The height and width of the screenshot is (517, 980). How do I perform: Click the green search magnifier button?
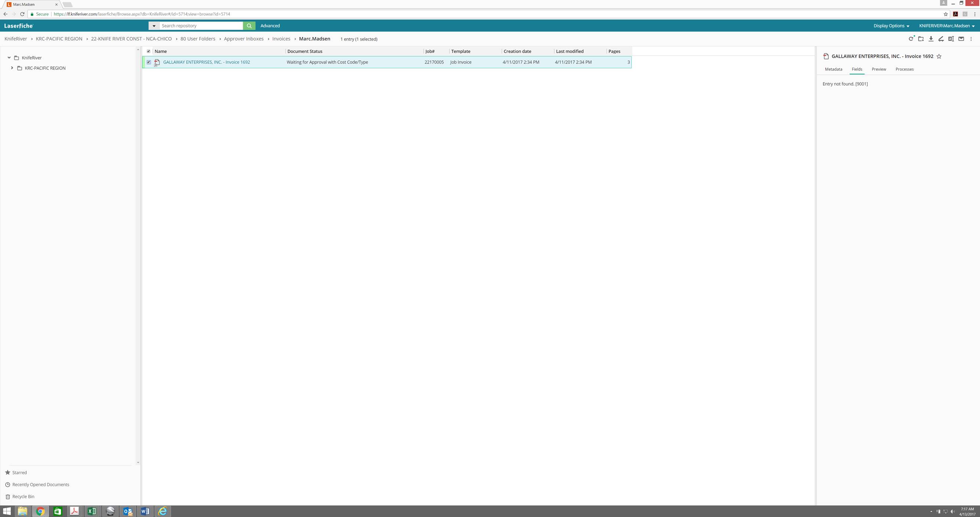coord(249,26)
